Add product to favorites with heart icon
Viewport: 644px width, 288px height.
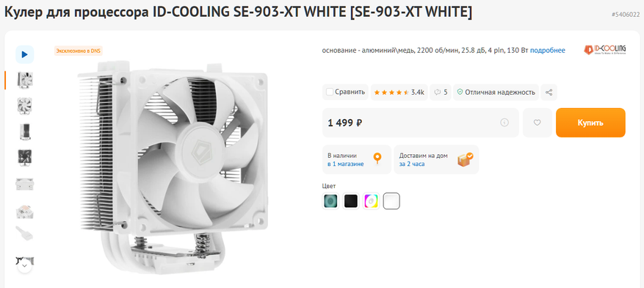click(538, 123)
